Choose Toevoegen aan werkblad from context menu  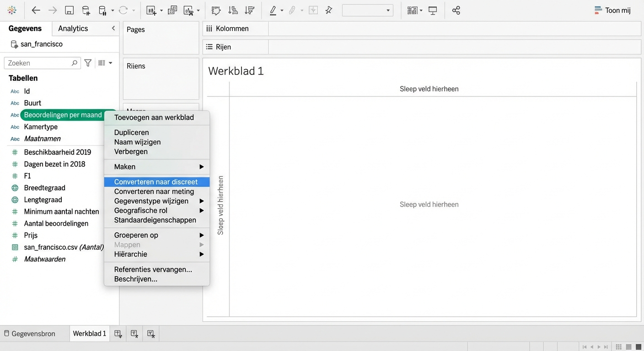(x=154, y=117)
